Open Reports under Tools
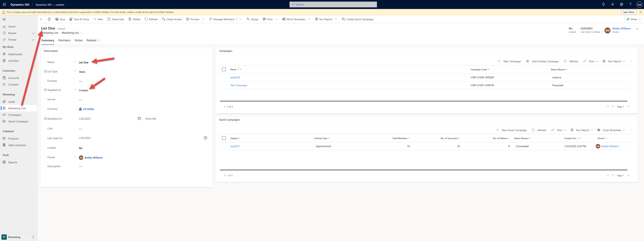 point(13,162)
